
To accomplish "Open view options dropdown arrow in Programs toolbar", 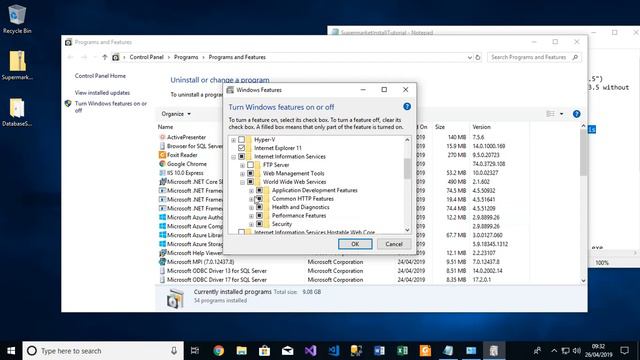I will 561,114.
